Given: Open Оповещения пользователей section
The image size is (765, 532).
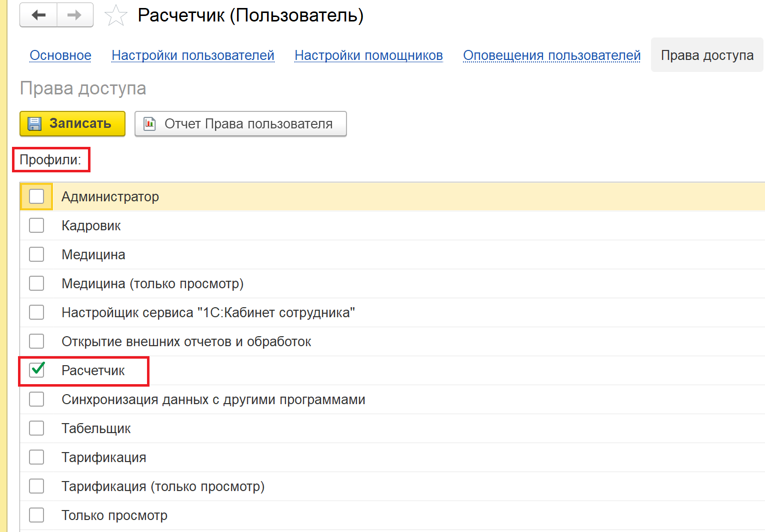Looking at the screenshot, I should (551, 55).
